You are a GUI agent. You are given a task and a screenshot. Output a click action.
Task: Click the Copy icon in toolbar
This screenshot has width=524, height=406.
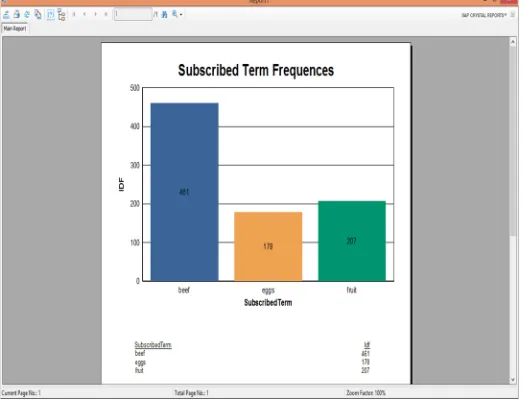[38, 14]
